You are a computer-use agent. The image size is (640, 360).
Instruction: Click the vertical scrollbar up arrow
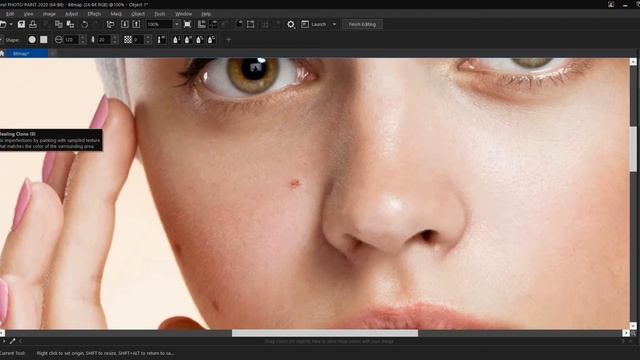click(633, 62)
